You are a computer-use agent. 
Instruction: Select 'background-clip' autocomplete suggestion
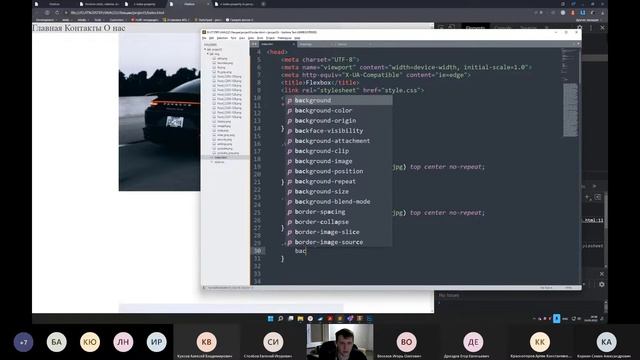click(338, 151)
